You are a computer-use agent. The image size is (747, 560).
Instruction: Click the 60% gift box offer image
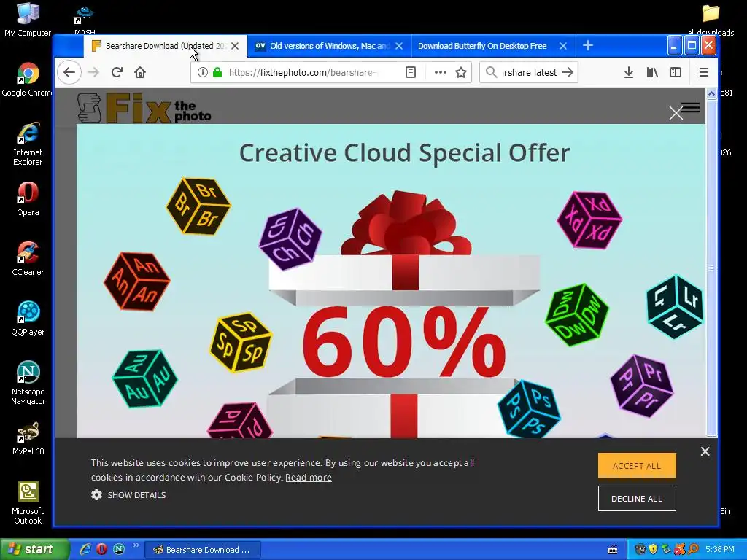[404, 314]
